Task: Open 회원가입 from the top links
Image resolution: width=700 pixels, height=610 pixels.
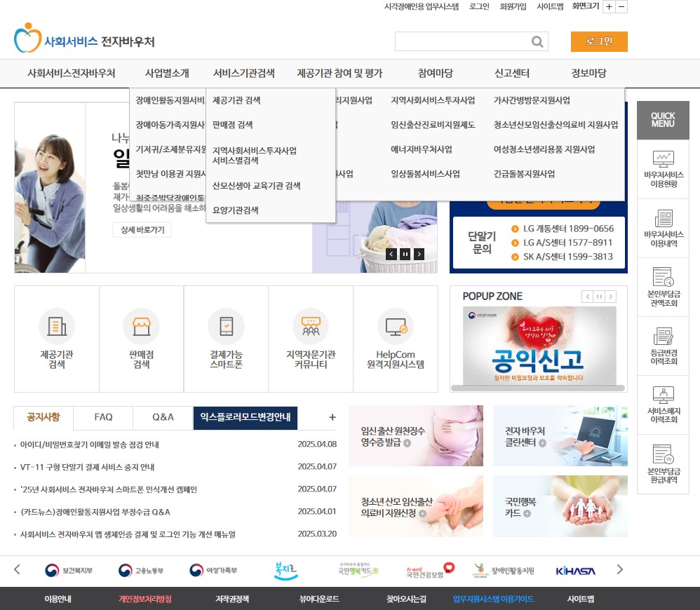Action: point(512,6)
